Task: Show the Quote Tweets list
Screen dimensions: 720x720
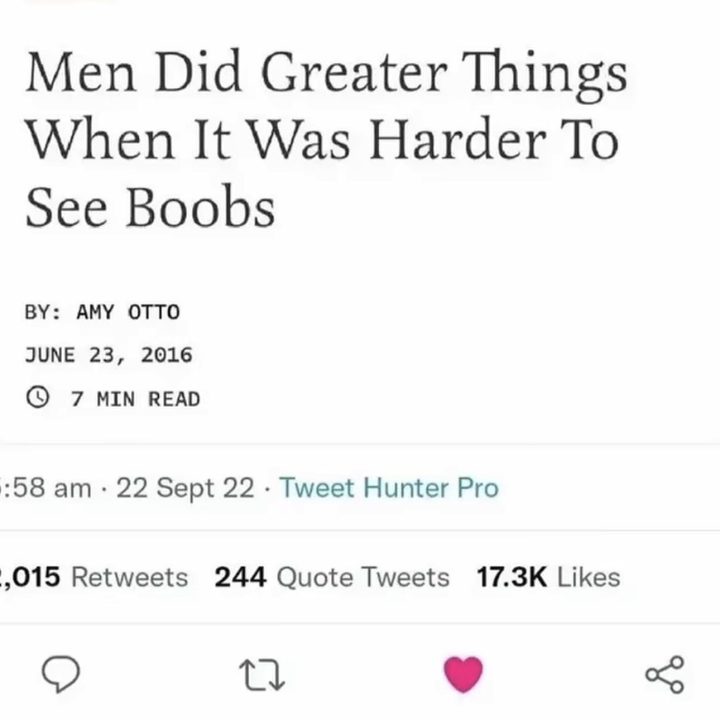Action: pos(363,577)
